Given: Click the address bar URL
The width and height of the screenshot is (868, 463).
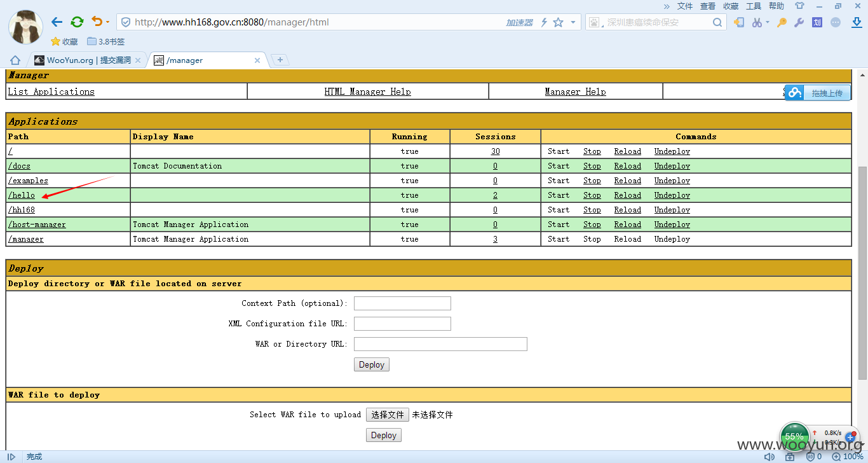Looking at the screenshot, I should click(x=232, y=22).
